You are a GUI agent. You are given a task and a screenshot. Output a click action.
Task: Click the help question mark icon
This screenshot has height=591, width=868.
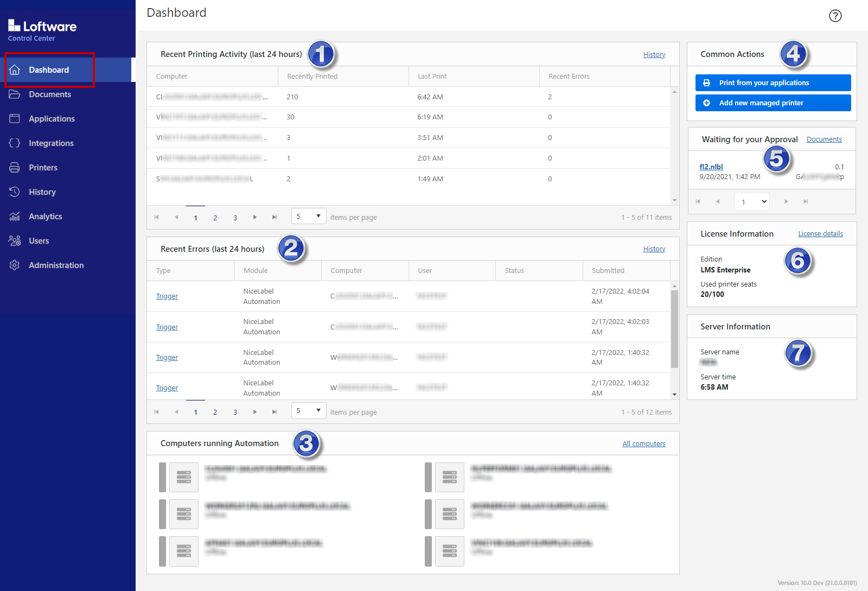tap(835, 16)
